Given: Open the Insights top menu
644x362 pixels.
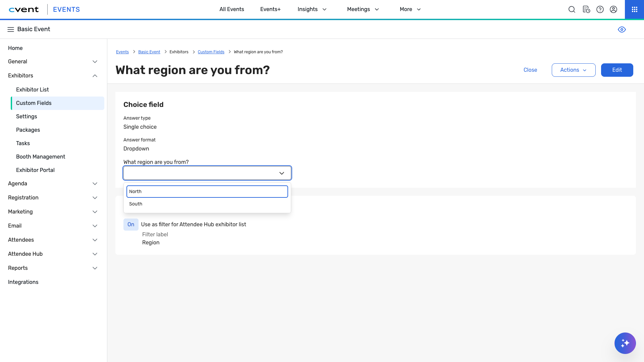Looking at the screenshot, I should [x=312, y=9].
